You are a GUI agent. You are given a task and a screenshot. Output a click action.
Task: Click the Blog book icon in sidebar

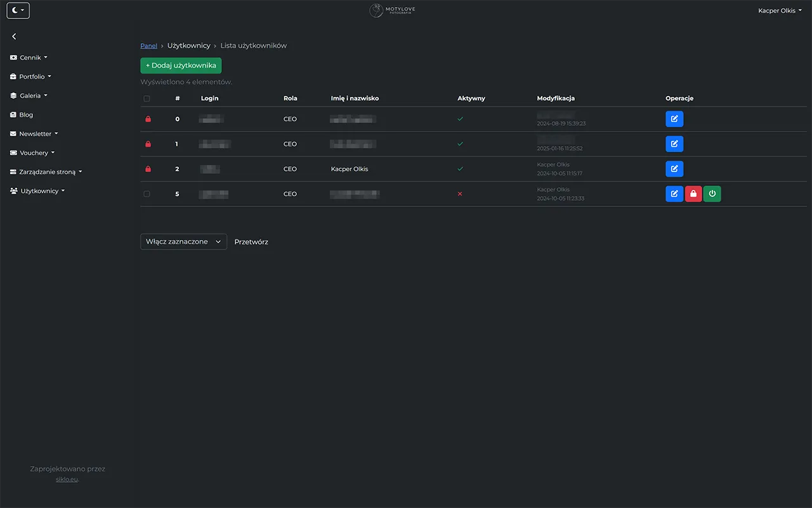pyautogui.click(x=13, y=114)
